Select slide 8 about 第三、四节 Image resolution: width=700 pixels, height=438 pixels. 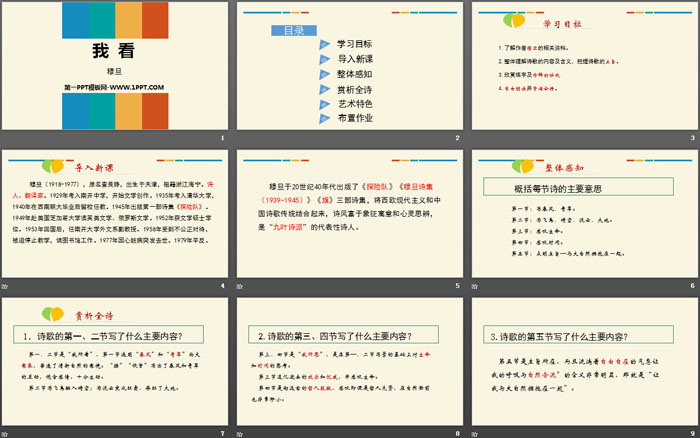(350, 362)
